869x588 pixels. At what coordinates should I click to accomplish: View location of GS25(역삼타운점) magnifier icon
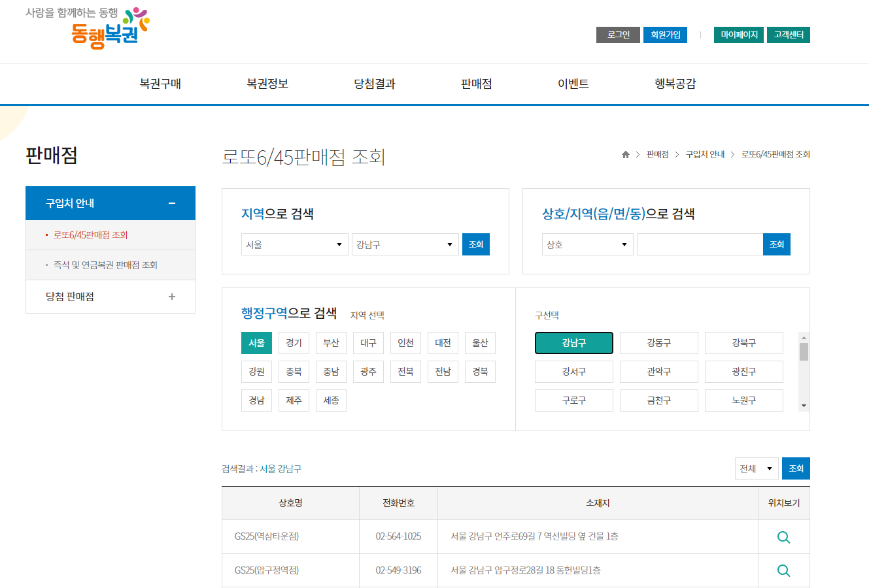pos(783,537)
